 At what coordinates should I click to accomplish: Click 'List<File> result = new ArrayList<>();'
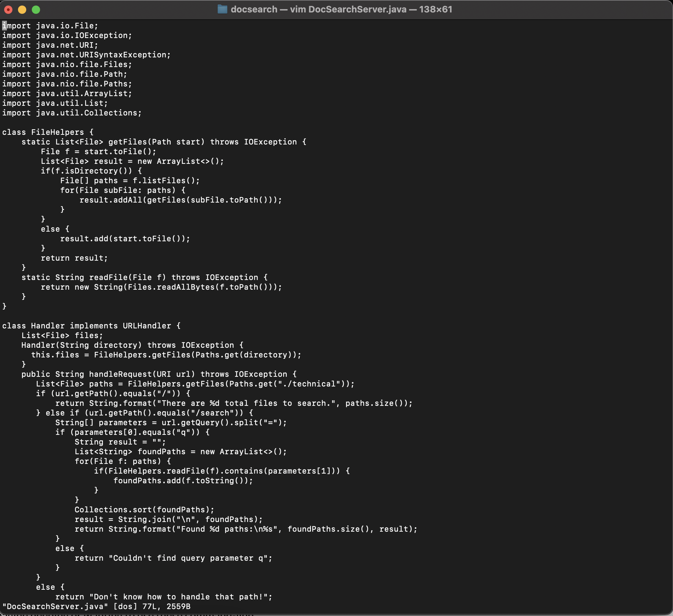(133, 161)
